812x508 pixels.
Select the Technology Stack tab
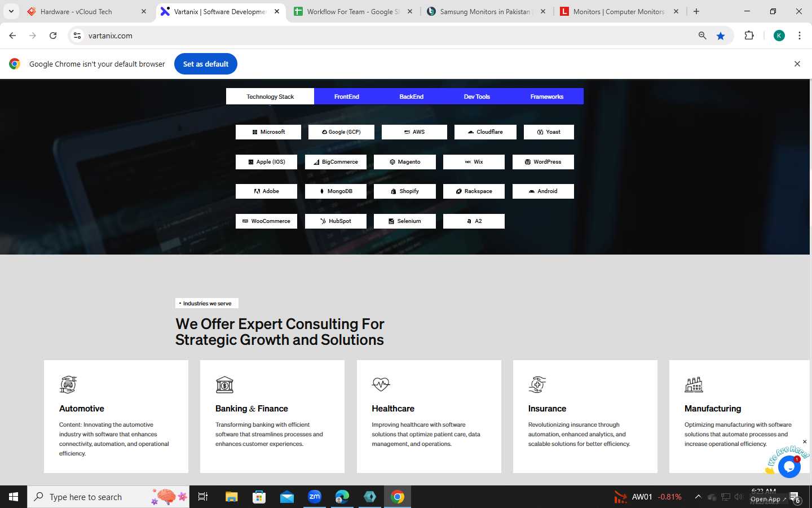click(270, 97)
